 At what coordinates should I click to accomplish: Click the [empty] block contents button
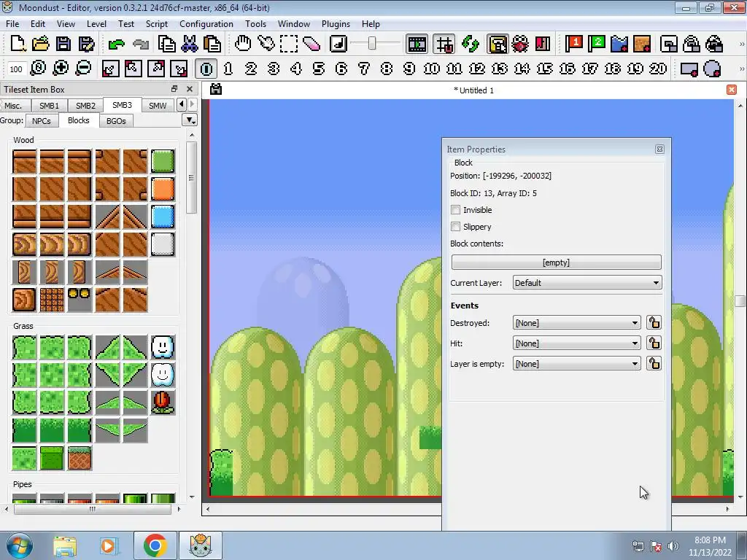pyautogui.click(x=556, y=262)
